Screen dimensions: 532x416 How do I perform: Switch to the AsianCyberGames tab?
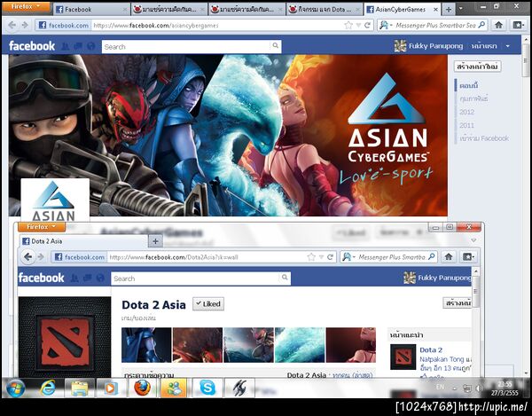pos(403,10)
